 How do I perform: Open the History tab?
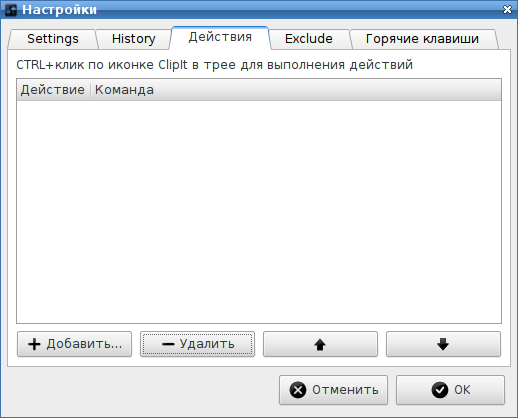coord(134,39)
